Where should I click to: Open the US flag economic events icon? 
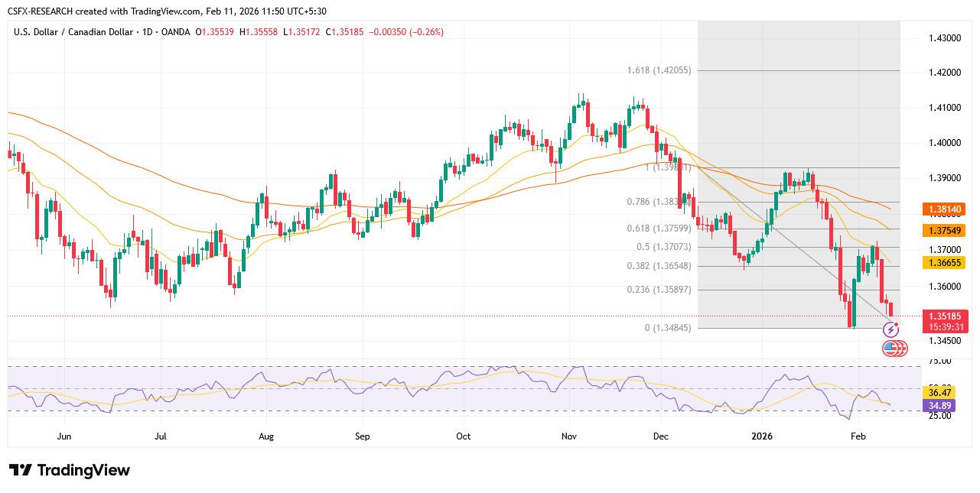tap(890, 349)
